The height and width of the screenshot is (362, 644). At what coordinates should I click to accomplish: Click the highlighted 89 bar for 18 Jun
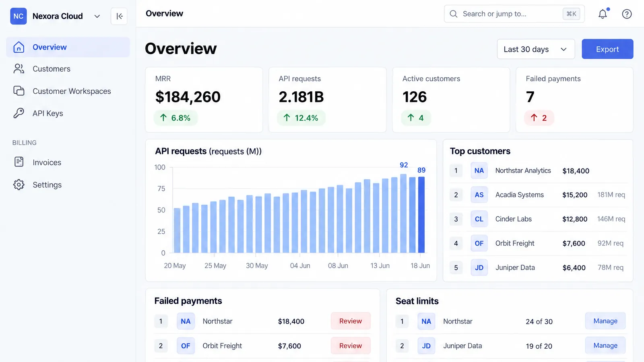click(421, 215)
